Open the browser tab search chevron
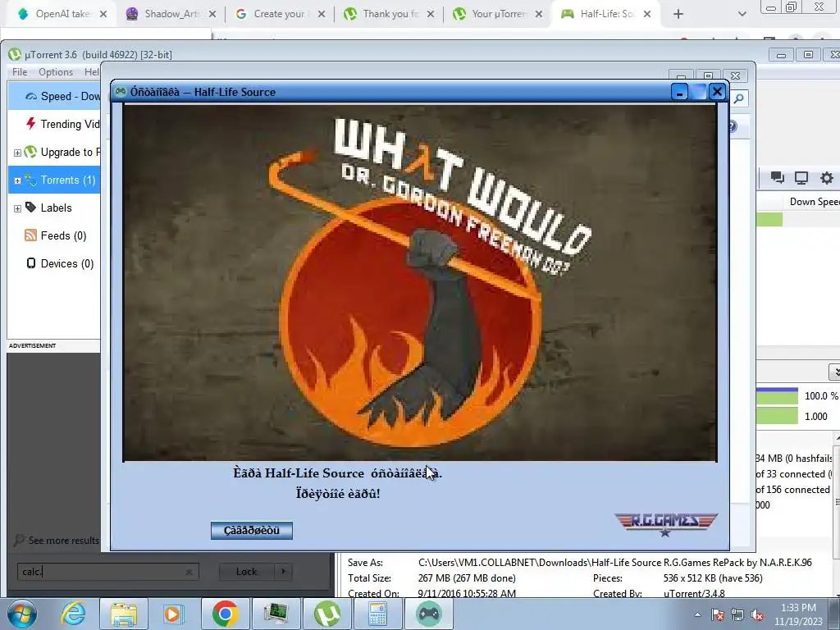Image resolution: width=840 pixels, height=630 pixels. (742, 15)
